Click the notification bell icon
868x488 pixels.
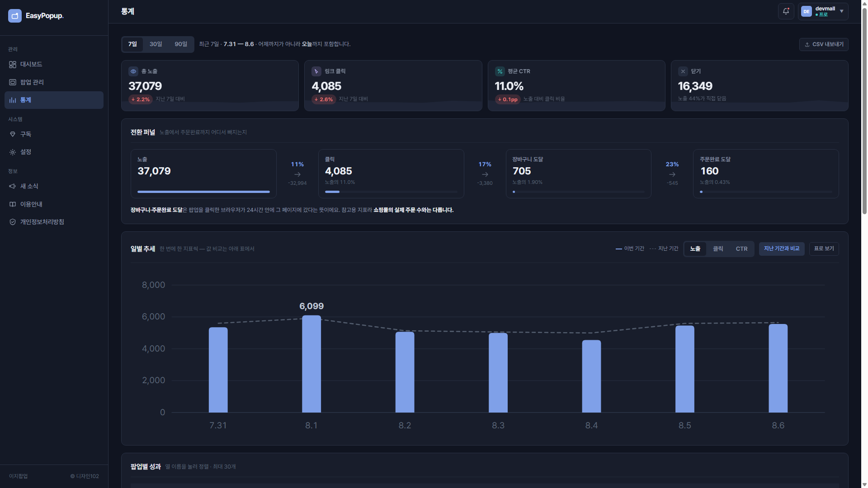[x=786, y=11]
